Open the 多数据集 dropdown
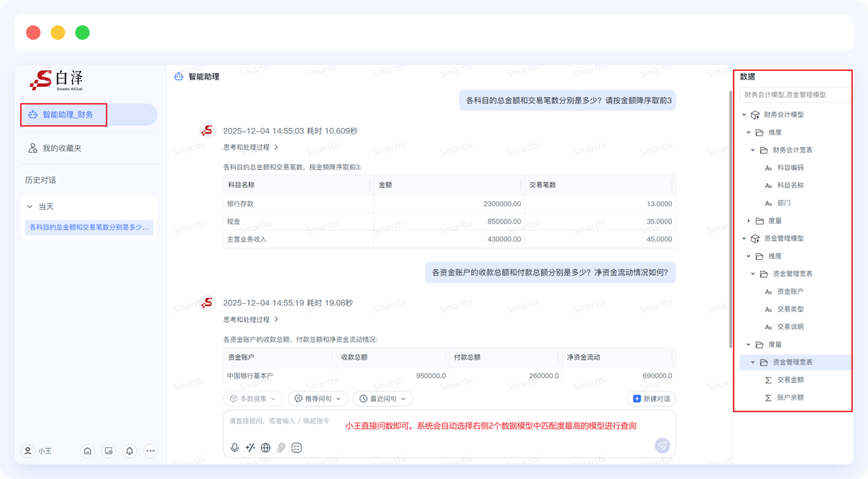868x479 pixels. pos(251,398)
